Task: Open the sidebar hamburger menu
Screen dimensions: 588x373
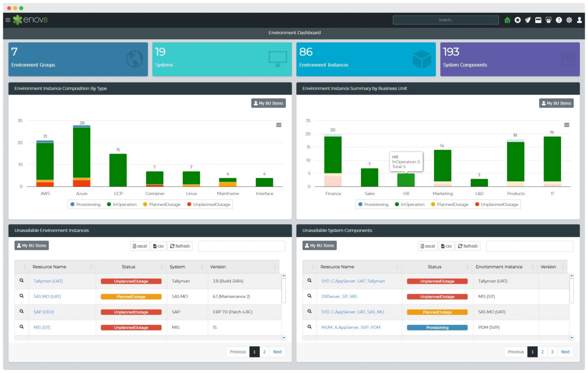Action: 7,20
